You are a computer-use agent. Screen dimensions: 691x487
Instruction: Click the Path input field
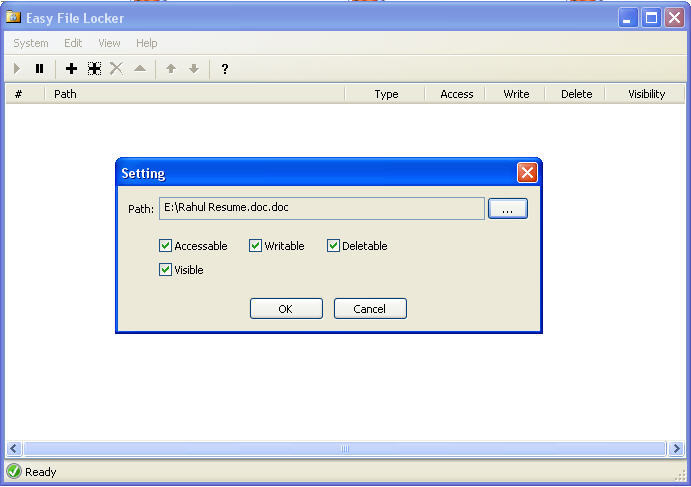(x=322, y=208)
